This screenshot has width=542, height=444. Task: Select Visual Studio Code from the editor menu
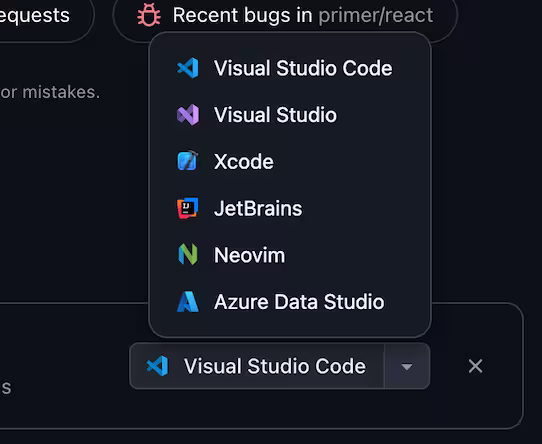click(290, 68)
